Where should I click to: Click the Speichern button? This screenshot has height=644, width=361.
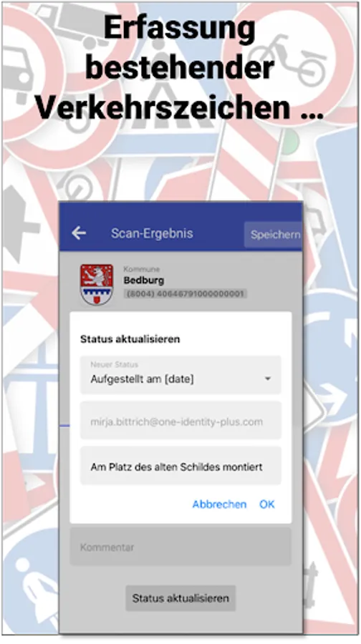point(274,235)
